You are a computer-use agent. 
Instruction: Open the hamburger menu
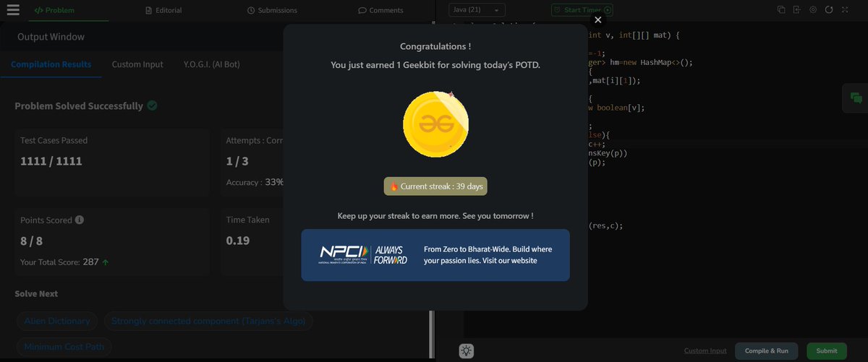coord(13,10)
